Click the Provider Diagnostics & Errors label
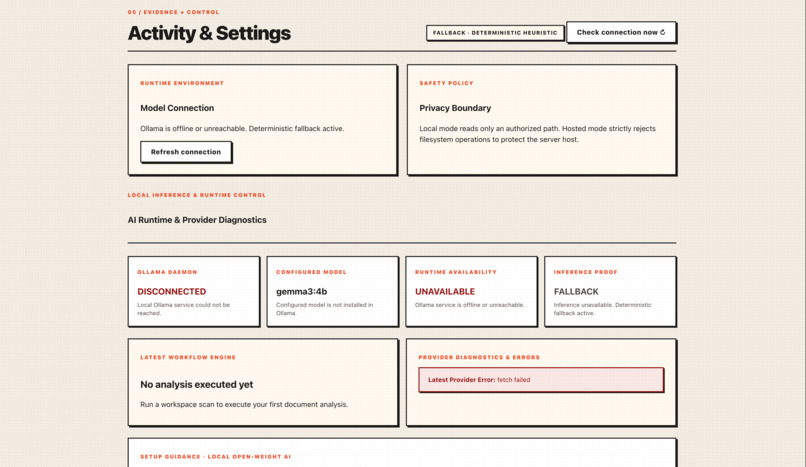This screenshot has height=467, width=806. click(479, 358)
